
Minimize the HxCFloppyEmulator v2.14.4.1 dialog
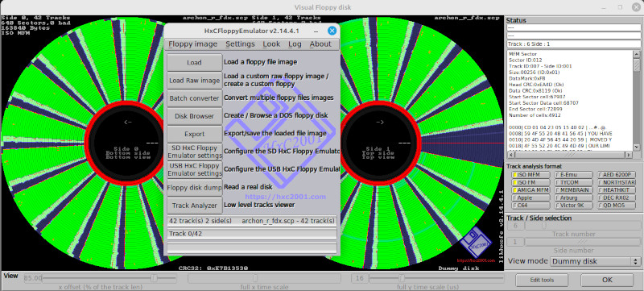[x=316, y=31]
